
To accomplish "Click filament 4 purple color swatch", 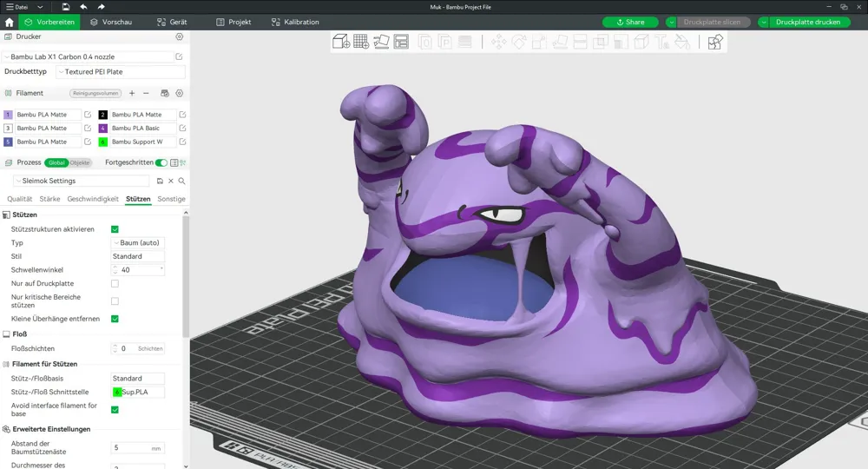I will tap(103, 128).
